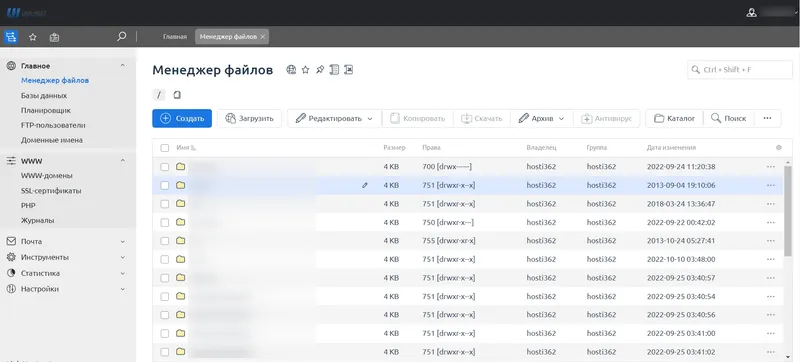
Task: Tick checkbox of row dated 2022-09-25 03:41:02
Action: pyautogui.click(x=164, y=352)
